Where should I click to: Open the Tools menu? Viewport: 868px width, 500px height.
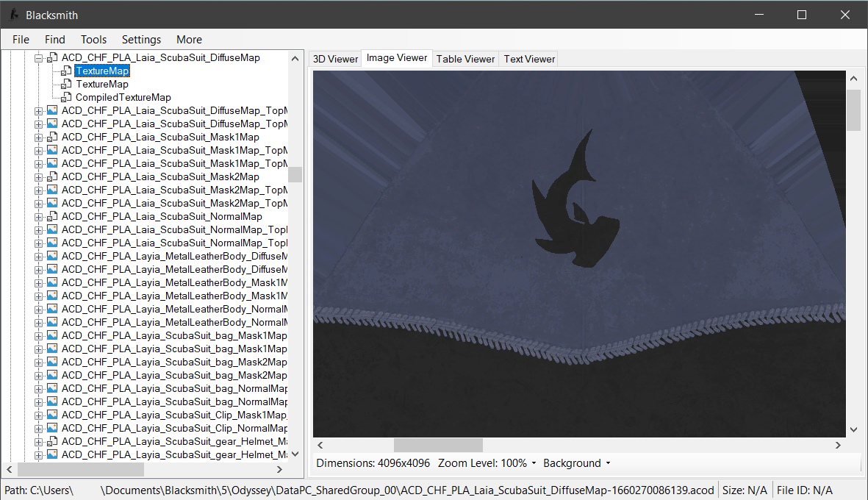[x=93, y=39]
